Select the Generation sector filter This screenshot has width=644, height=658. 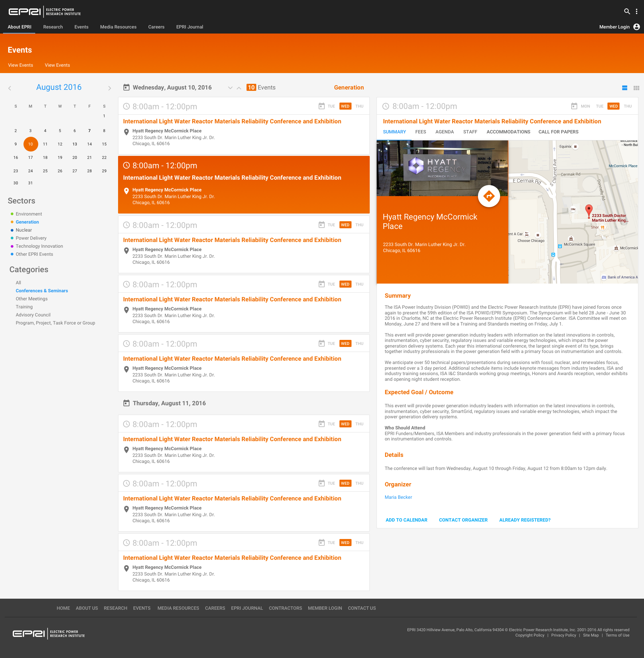coord(27,222)
